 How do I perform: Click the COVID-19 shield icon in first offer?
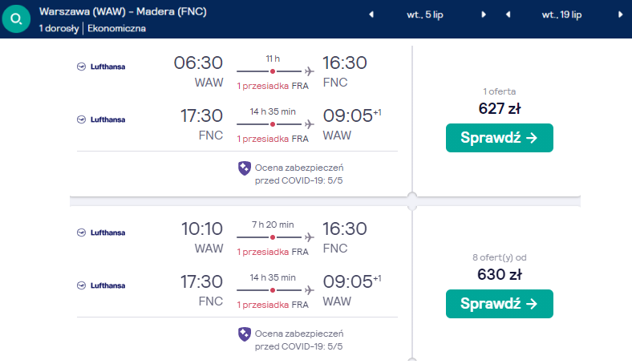click(x=245, y=168)
